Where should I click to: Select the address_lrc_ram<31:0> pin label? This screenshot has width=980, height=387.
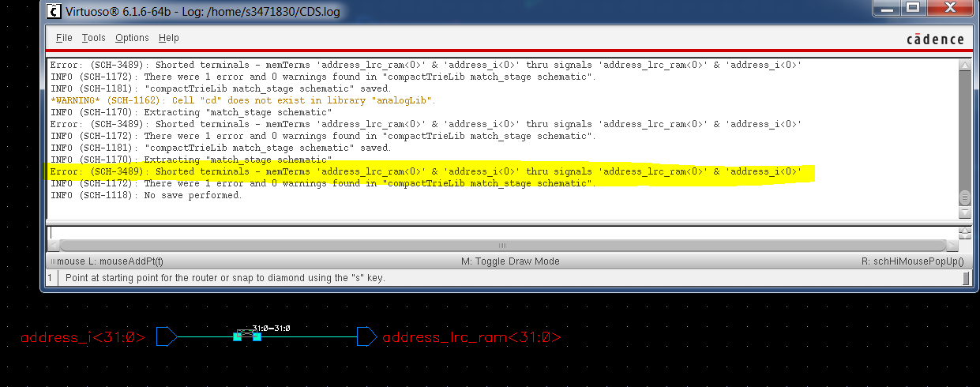[x=471, y=338]
